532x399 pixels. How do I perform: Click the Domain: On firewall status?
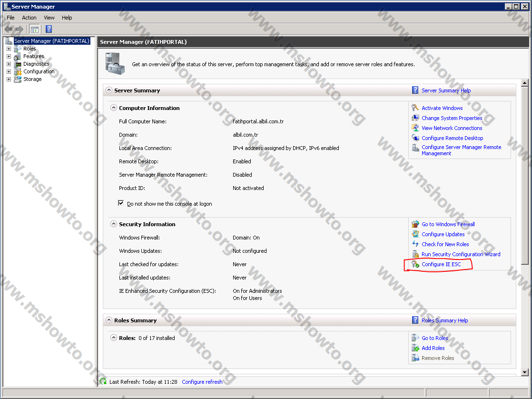pyautogui.click(x=246, y=238)
